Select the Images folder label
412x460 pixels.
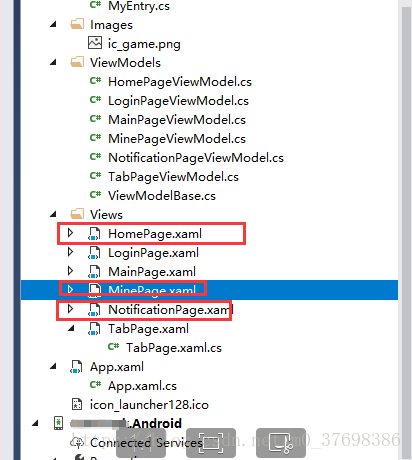coord(111,25)
